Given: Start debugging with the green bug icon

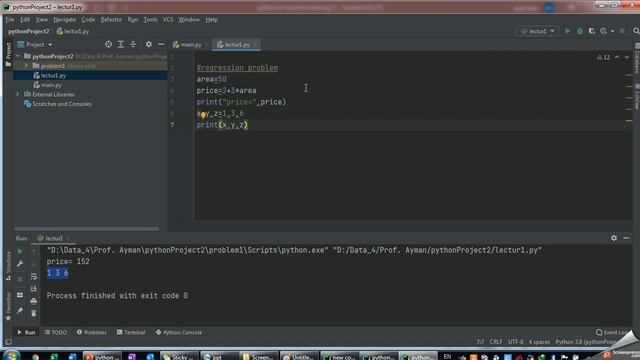Looking at the screenshot, I should click(x=580, y=31).
